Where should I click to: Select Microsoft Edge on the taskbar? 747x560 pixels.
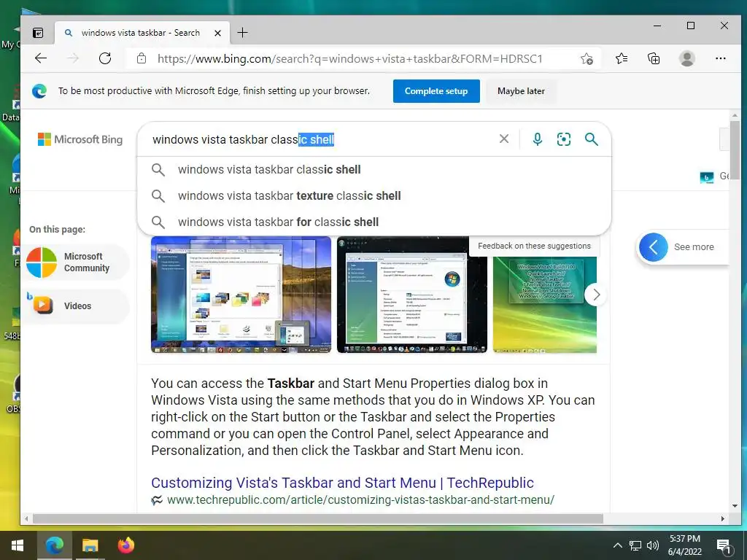[x=54, y=545]
